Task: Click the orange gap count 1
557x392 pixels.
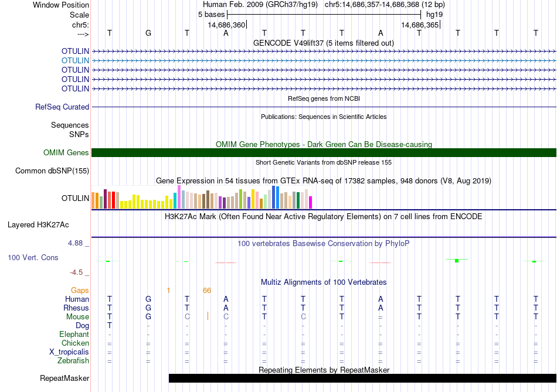Action: click(x=168, y=291)
